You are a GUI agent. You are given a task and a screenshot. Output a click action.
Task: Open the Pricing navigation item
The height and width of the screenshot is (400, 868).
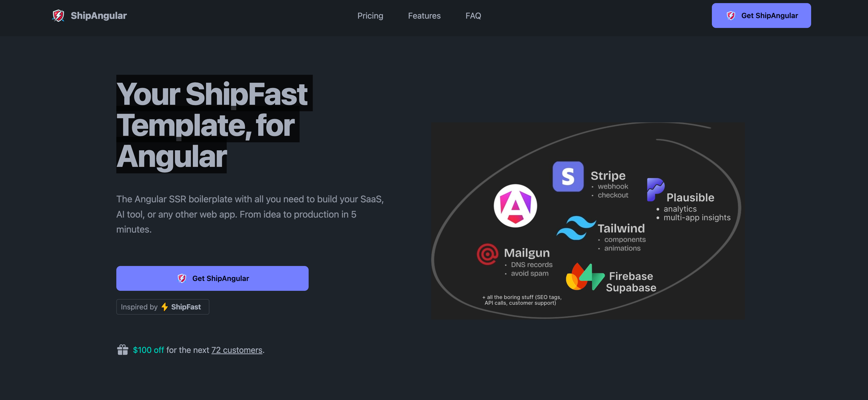click(x=370, y=16)
